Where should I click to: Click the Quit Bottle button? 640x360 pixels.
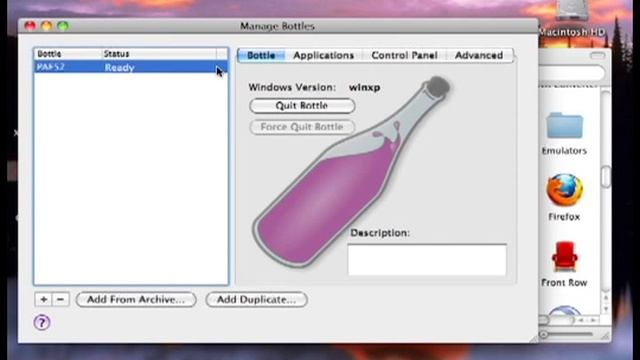[x=302, y=106]
